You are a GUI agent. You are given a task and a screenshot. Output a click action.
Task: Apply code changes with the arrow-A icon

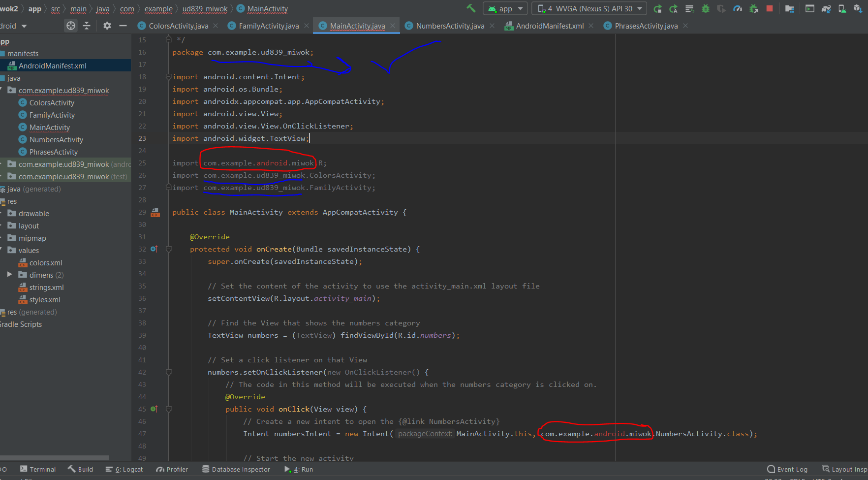click(673, 8)
